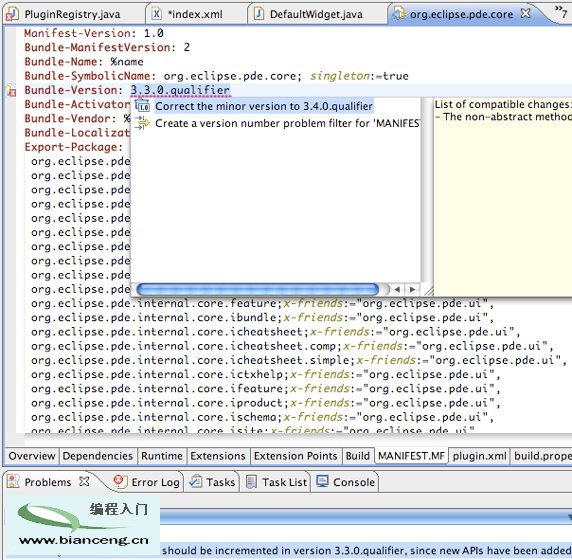
Task: Click the internal.core.ibundle package line
Action: (x=262, y=318)
